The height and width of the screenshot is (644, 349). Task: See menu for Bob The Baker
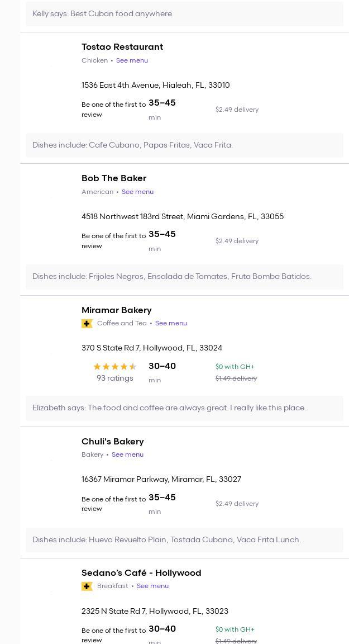tap(137, 192)
